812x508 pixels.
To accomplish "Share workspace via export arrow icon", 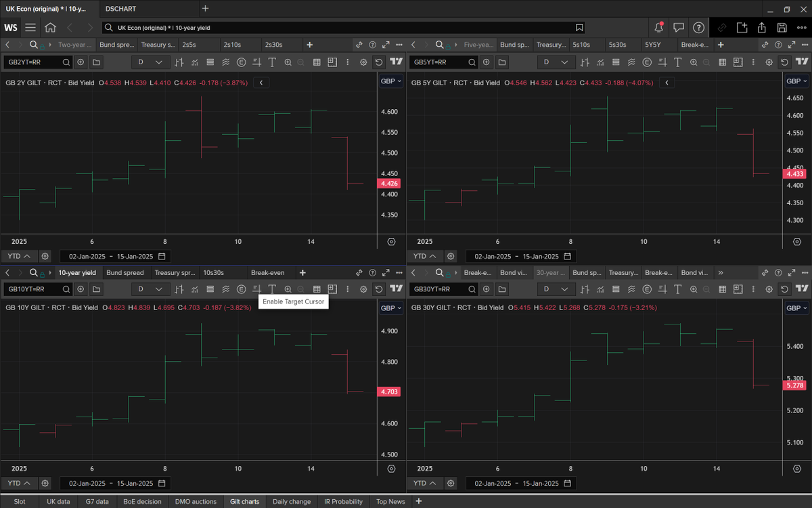I will (762, 28).
